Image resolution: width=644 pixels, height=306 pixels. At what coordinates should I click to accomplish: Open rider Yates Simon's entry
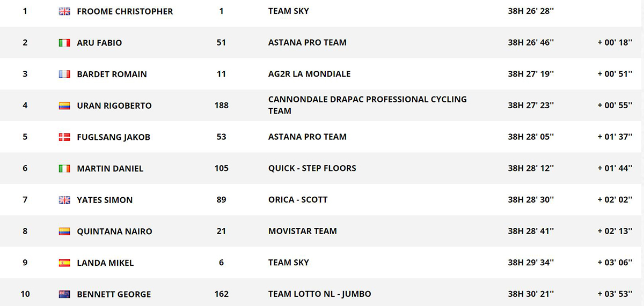105,200
